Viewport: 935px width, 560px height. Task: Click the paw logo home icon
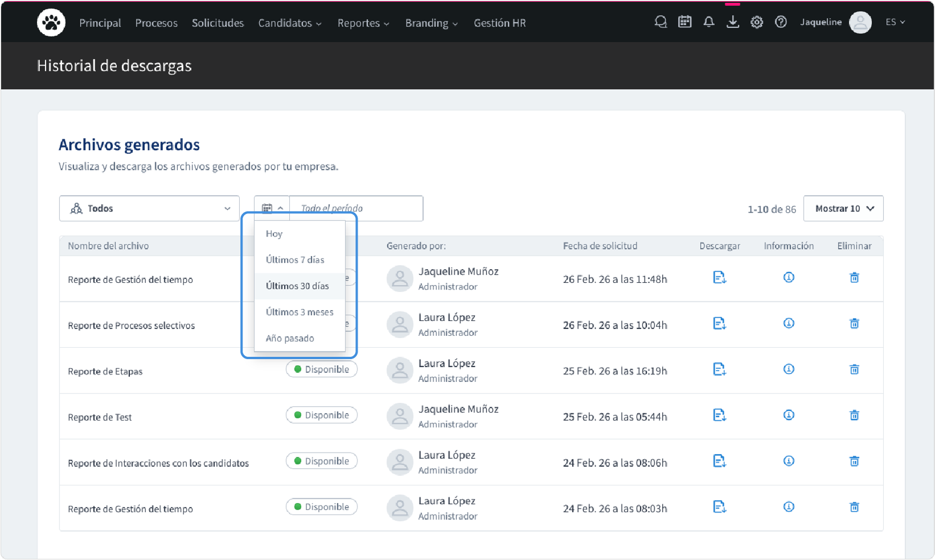click(x=51, y=23)
